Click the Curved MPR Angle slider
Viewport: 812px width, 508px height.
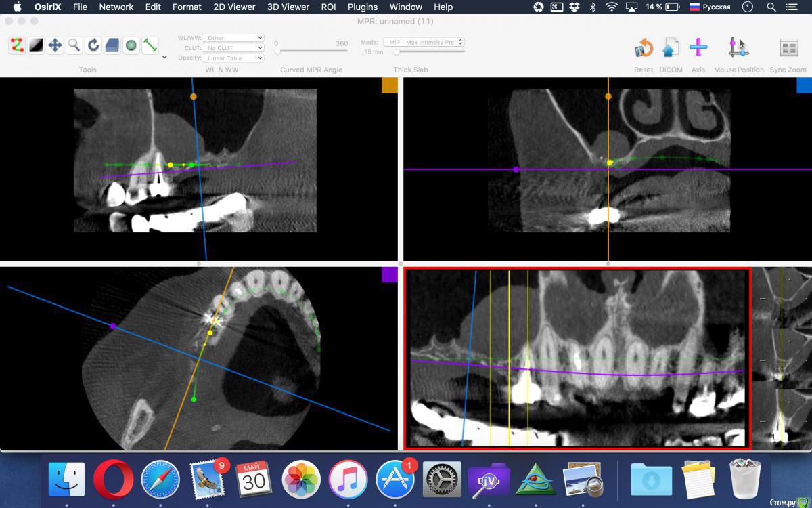pyautogui.click(x=311, y=51)
